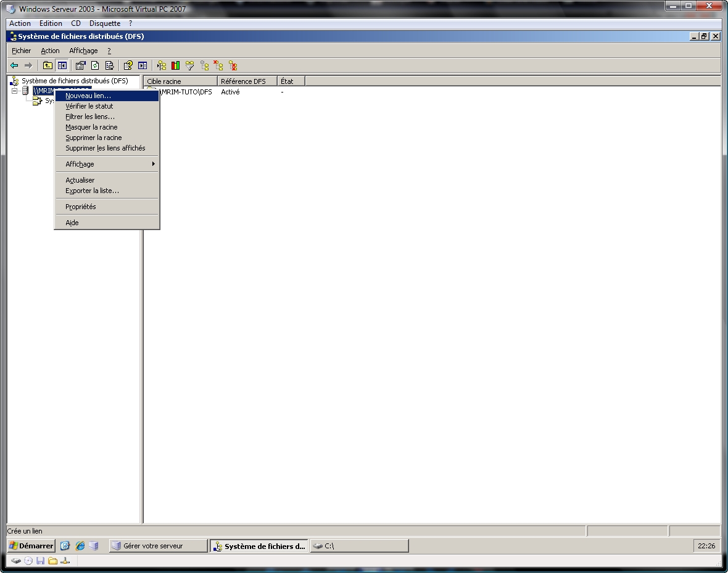Click the Virtual PC network status icon
Viewport: 728px width, 573px height.
pyautogui.click(x=65, y=561)
